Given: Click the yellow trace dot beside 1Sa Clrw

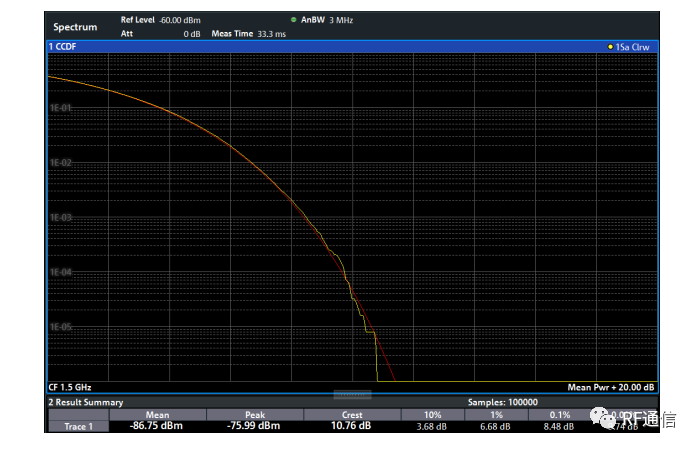Looking at the screenshot, I should point(610,47).
